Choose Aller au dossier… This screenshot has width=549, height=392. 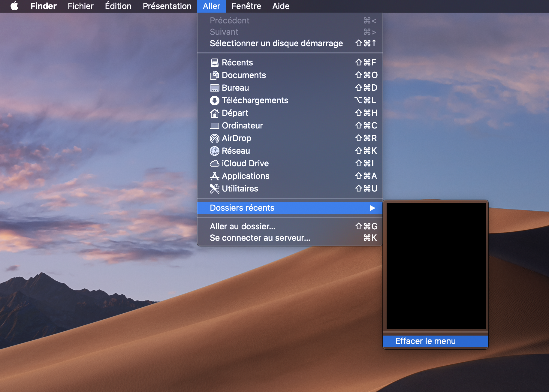click(x=290, y=226)
